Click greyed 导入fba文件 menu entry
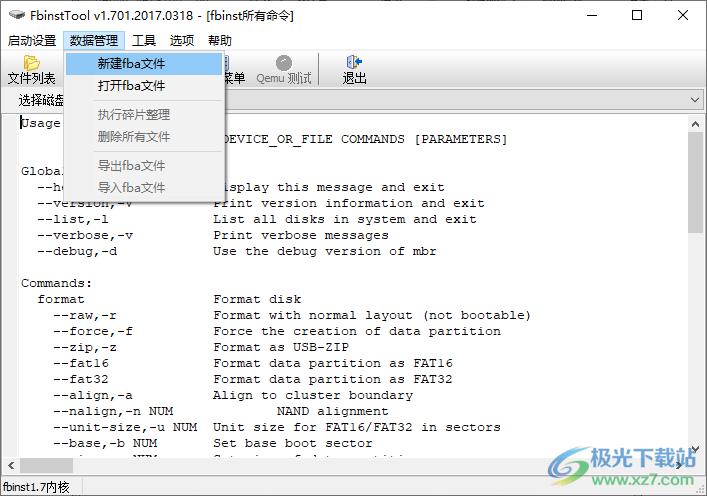The image size is (707, 496). click(144, 188)
